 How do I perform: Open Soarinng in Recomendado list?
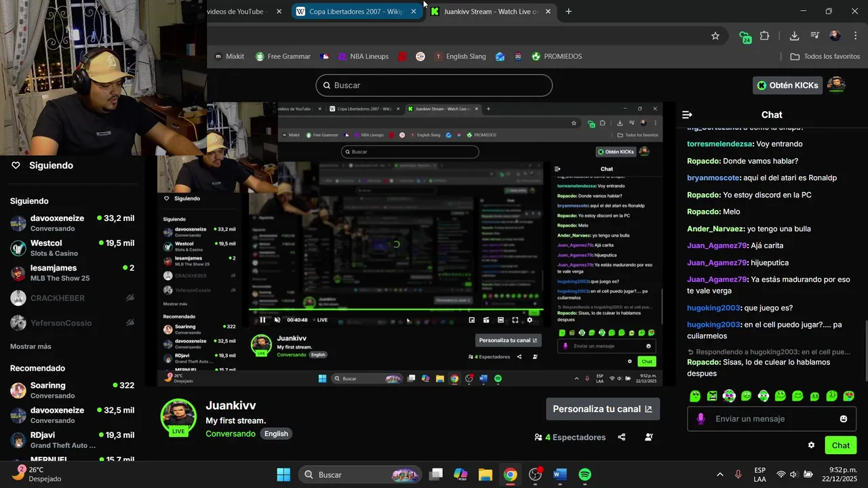pos(72,390)
